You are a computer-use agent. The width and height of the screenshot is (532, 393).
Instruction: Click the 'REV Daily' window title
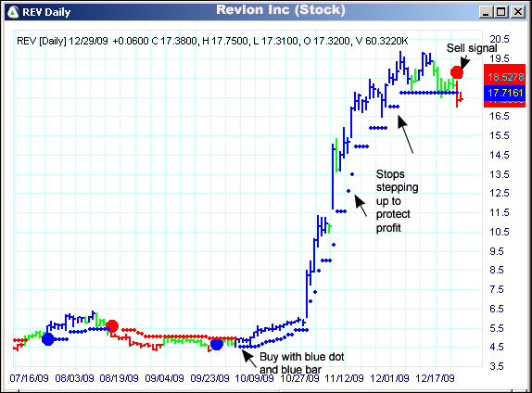point(46,13)
